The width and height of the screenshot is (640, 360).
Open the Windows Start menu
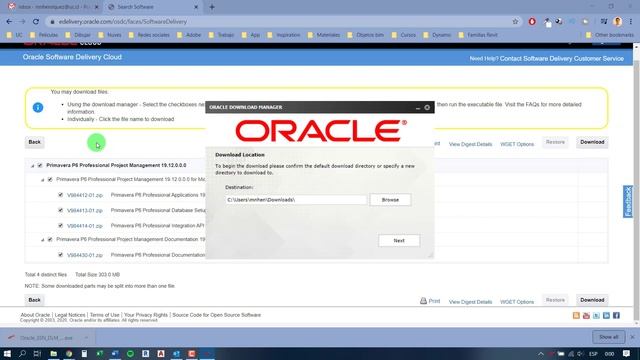7,353
